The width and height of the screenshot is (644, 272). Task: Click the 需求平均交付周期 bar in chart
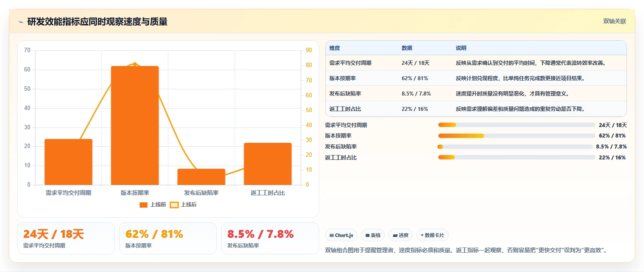click(x=68, y=162)
